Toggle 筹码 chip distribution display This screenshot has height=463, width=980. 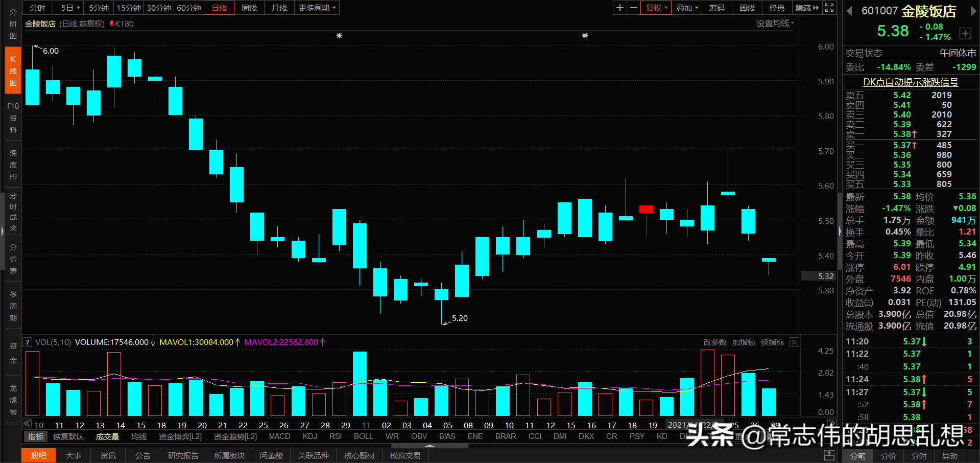pos(716,8)
